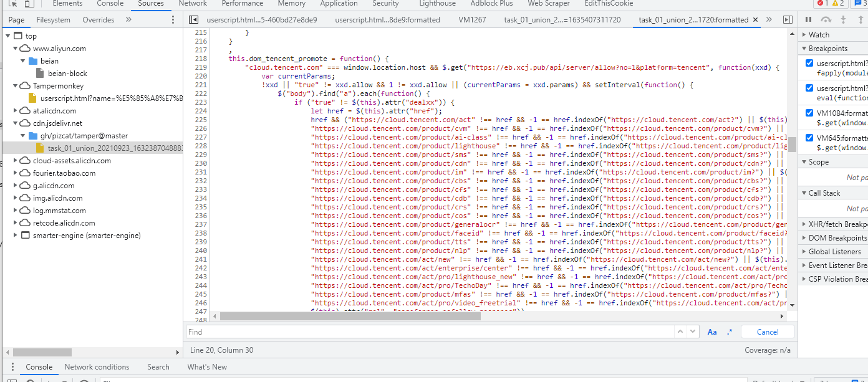Enable regex search in Find bar
This screenshot has width=868, height=382.
coord(730,332)
